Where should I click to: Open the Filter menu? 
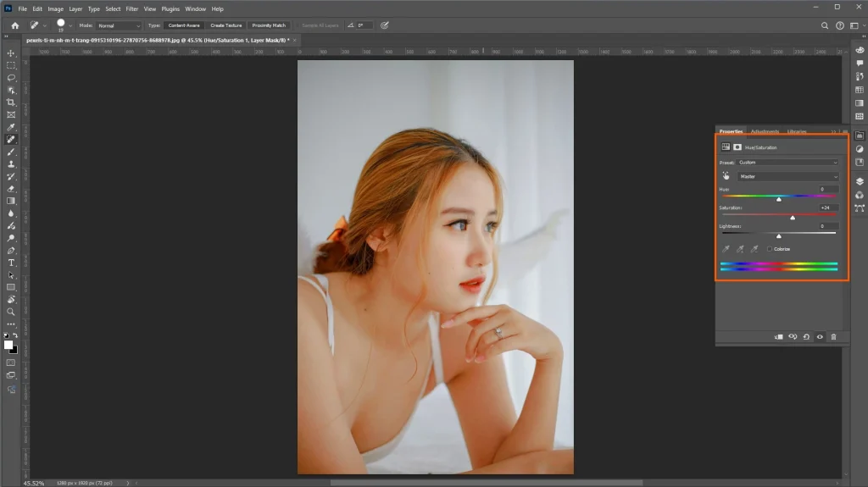[x=131, y=8]
